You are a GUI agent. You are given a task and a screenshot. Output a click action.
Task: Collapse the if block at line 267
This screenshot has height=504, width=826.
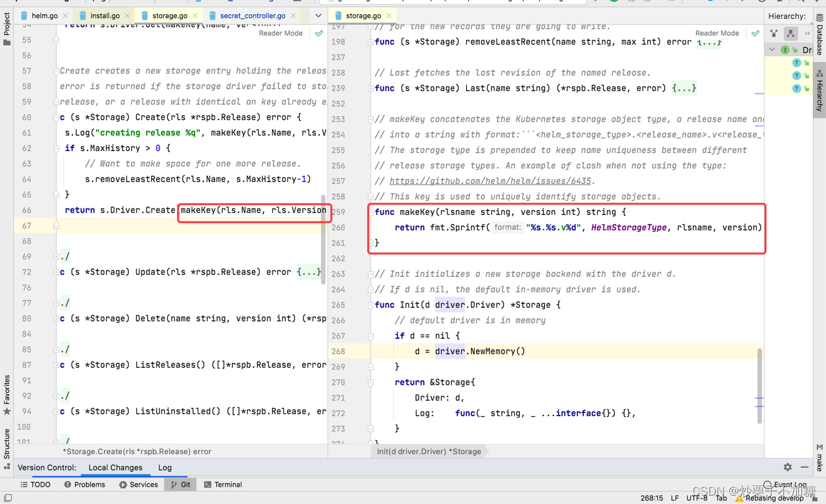tap(371, 336)
